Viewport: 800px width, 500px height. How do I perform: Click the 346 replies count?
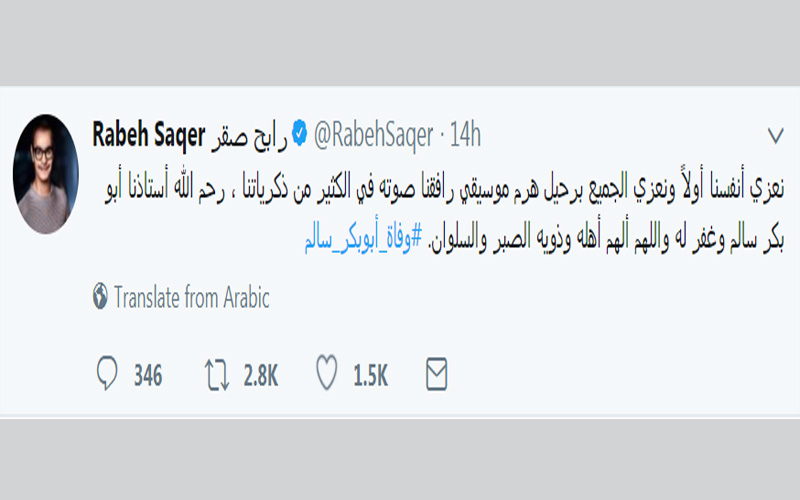click(x=147, y=376)
